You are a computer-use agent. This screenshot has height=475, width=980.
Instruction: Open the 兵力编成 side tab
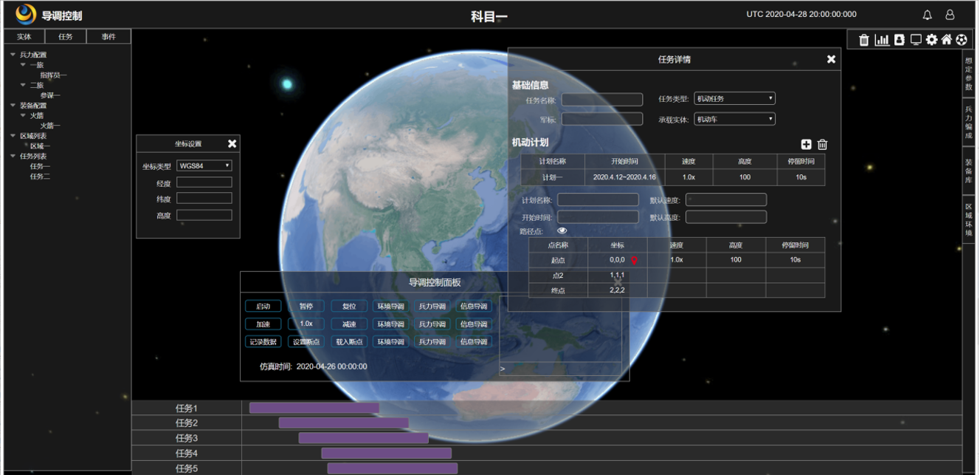tap(969, 122)
